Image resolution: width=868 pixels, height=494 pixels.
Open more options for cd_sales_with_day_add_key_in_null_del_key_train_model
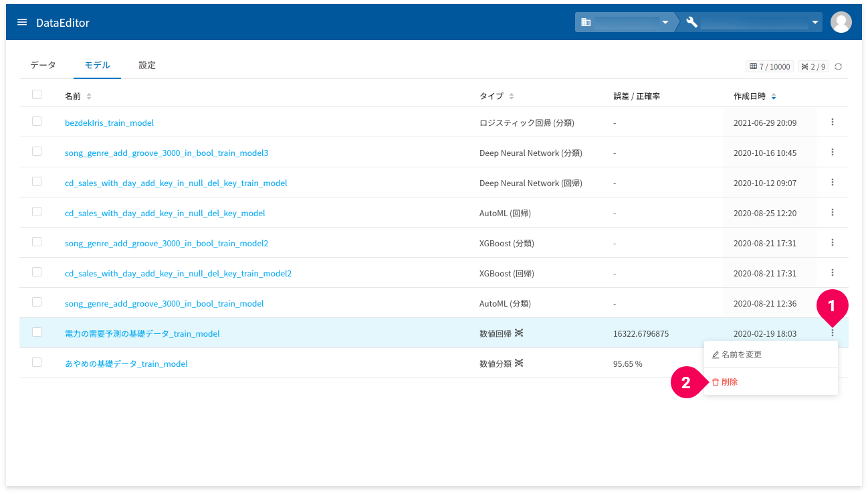[833, 182]
